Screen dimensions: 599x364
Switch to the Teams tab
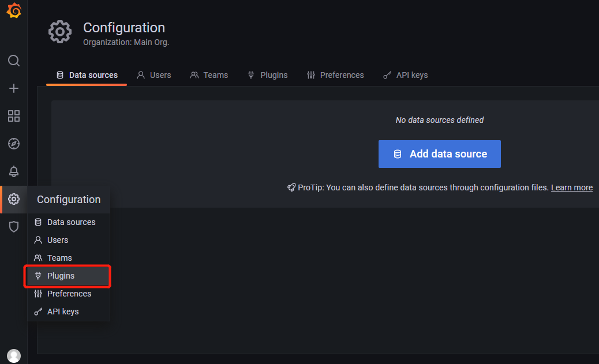point(209,75)
